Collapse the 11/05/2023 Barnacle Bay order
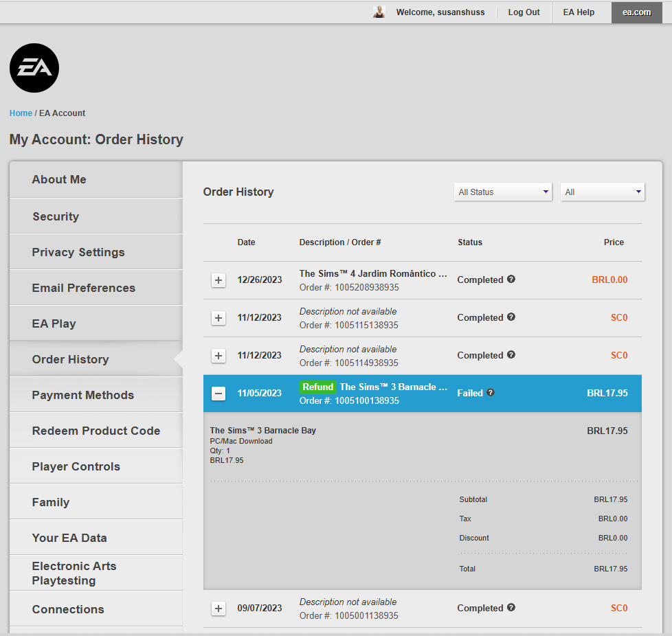672x636 pixels. tap(219, 393)
